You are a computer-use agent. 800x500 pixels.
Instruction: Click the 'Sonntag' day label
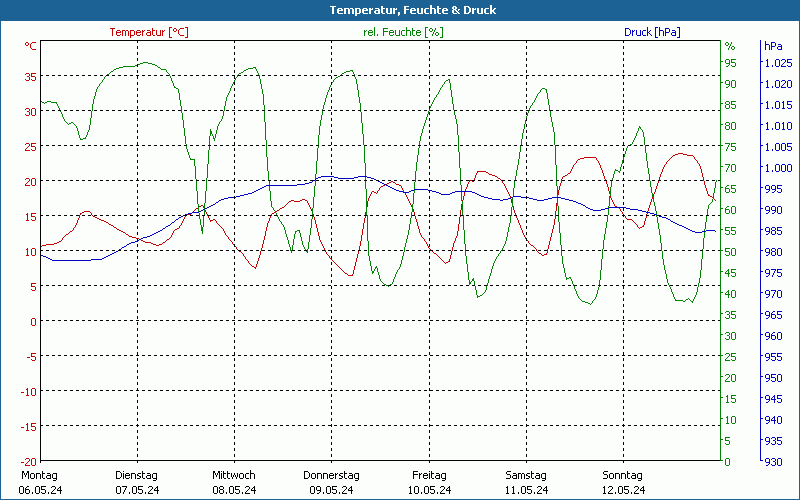click(622, 475)
